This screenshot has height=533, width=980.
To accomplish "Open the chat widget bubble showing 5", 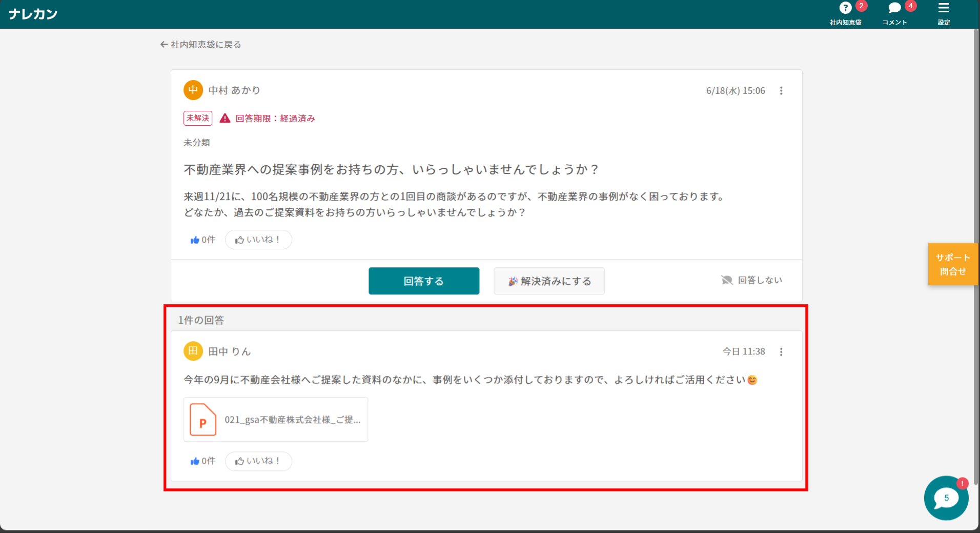I will [946, 498].
